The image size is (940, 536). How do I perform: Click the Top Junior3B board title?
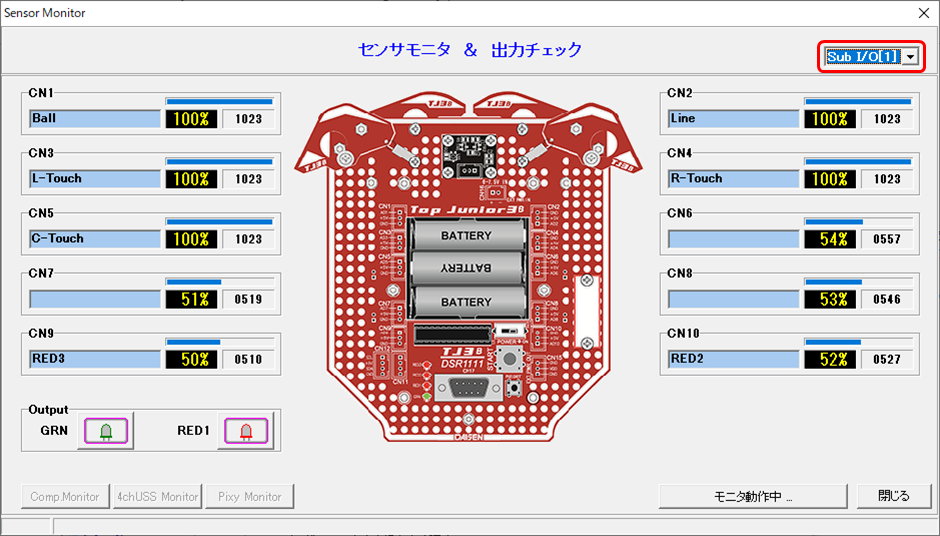point(467,210)
